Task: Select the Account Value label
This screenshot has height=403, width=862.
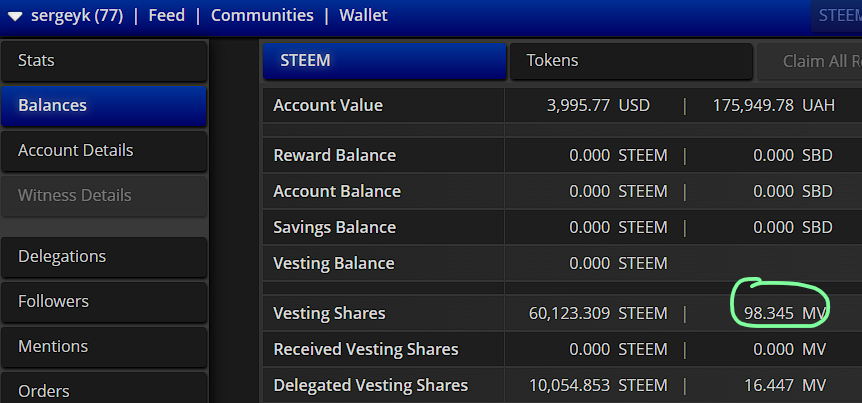Action: 328,106
